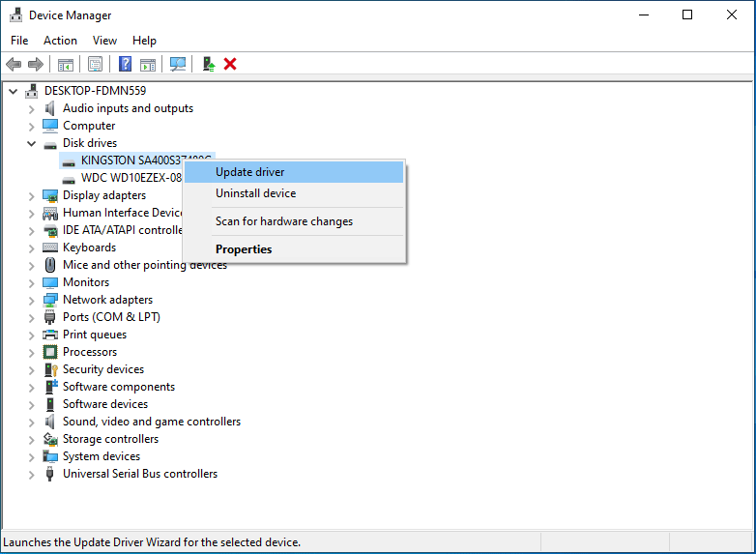The width and height of the screenshot is (756, 554).
Task: Choose Scan for hardware changes
Action: (x=294, y=221)
